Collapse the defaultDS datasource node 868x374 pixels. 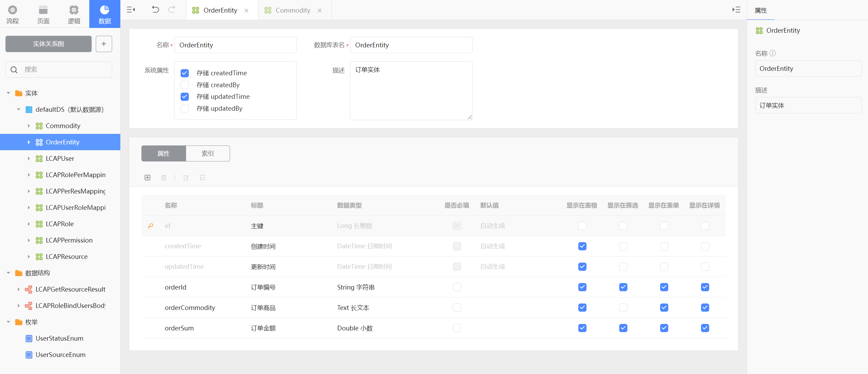click(19, 110)
